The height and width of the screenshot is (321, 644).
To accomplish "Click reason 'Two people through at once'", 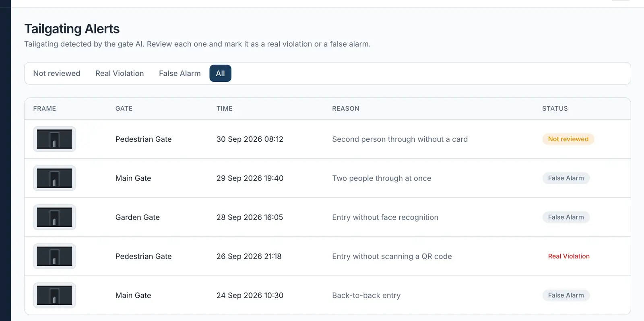I will [x=382, y=178].
